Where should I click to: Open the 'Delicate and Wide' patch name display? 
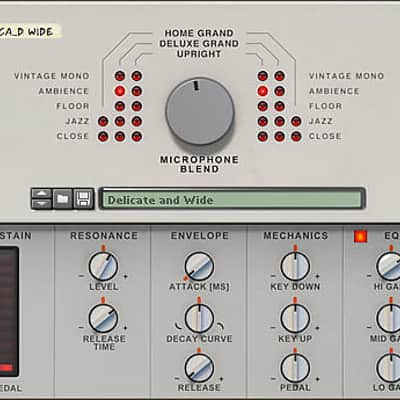[232, 199]
